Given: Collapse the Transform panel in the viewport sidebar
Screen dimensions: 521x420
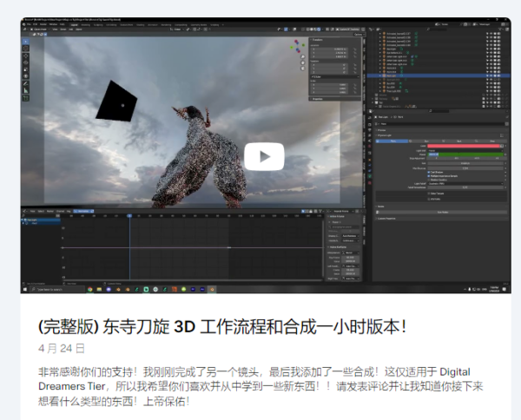Looking at the screenshot, I should [314, 40].
